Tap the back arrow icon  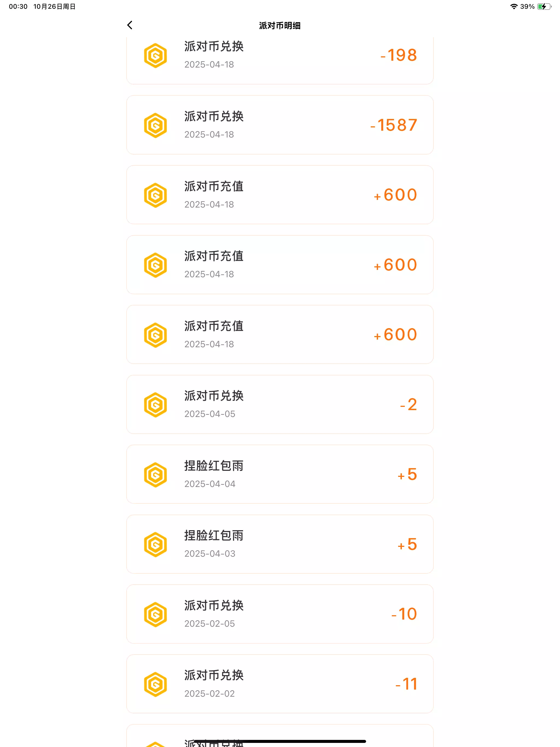pyautogui.click(x=130, y=25)
